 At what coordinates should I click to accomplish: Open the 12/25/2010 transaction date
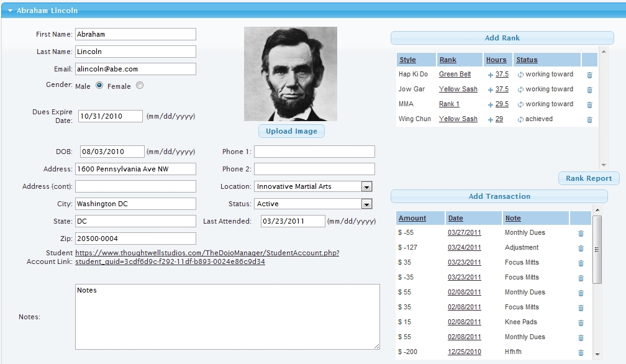pos(465,352)
